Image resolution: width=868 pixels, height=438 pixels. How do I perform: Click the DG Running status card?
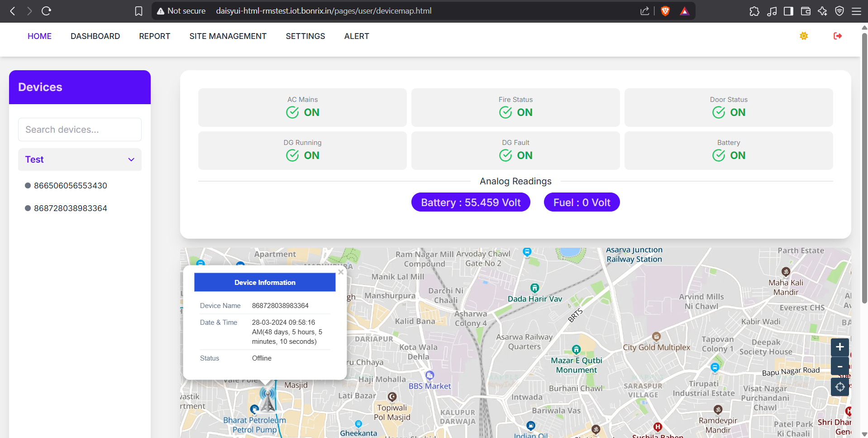click(x=302, y=150)
